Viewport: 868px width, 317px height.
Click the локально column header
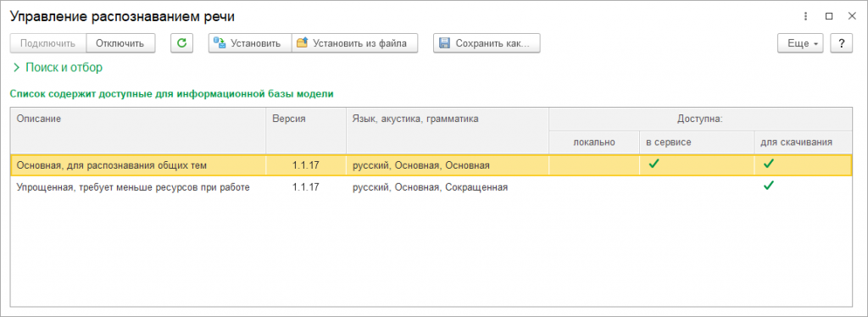tap(594, 142)
